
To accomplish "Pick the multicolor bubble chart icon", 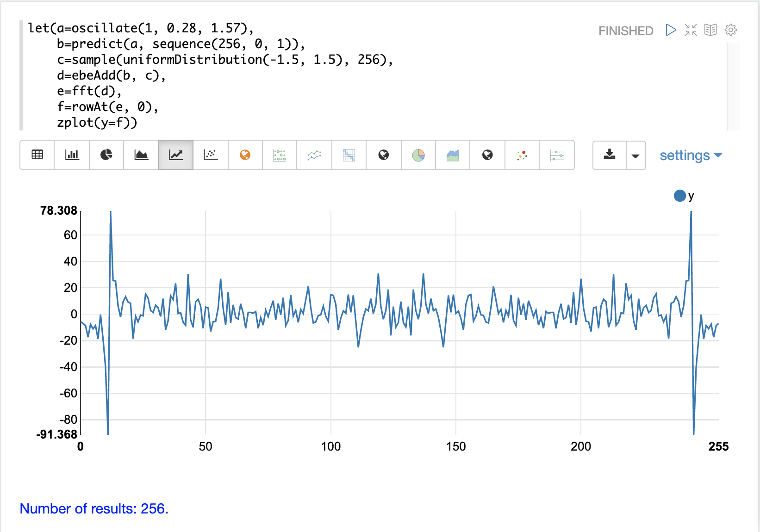I will 522,155.
